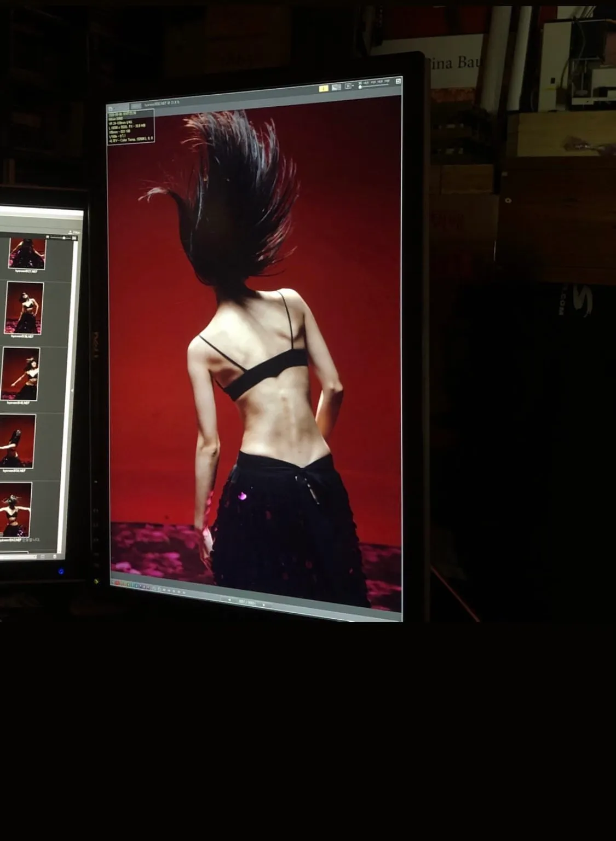
Task: Select the grey tab next to home icon
Action: pos(135,106)
